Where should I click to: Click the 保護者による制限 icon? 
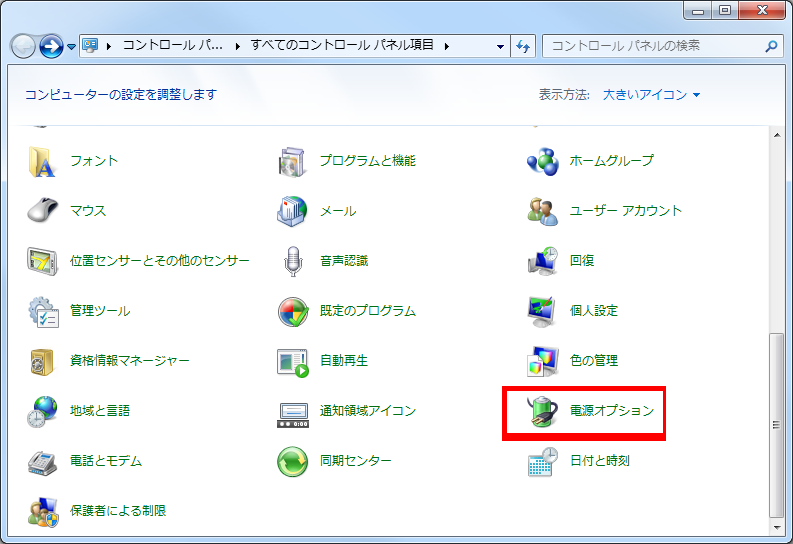(43, 511)
